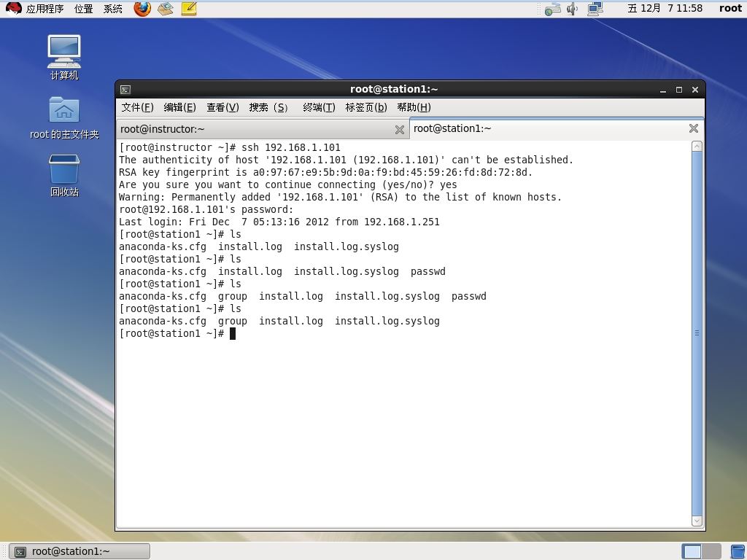The image size is (747, 560).
Task: Switch to the first workspace
Action: [692, 551]
